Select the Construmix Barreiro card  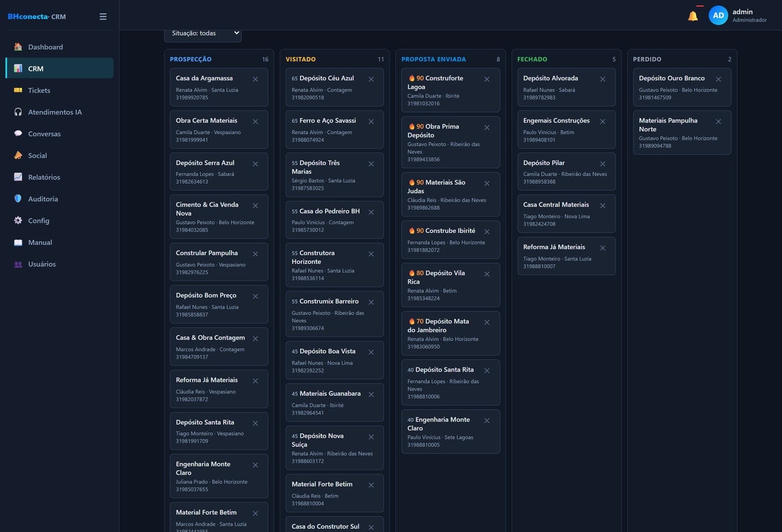tap(335, 314)
